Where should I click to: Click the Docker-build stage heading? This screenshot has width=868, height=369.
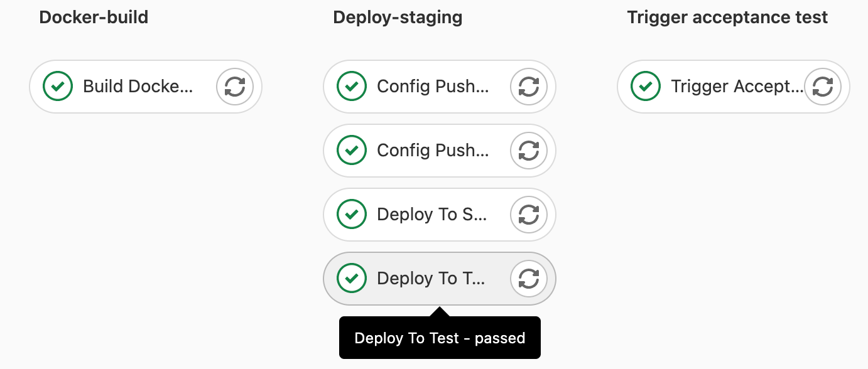(94, 18)
